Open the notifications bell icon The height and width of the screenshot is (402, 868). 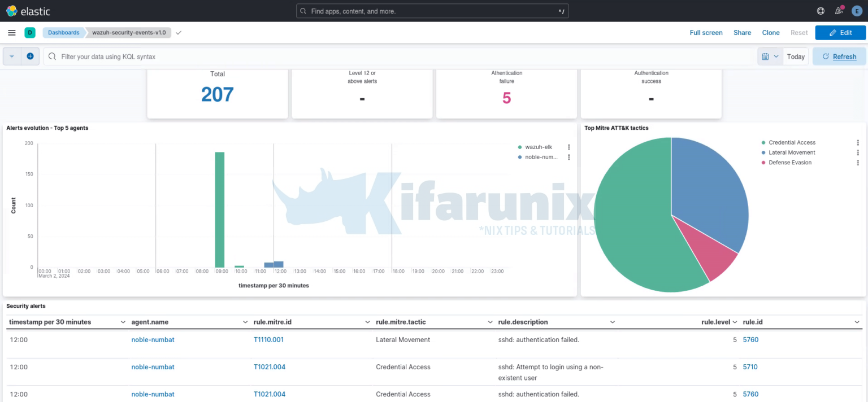(839, 10)
